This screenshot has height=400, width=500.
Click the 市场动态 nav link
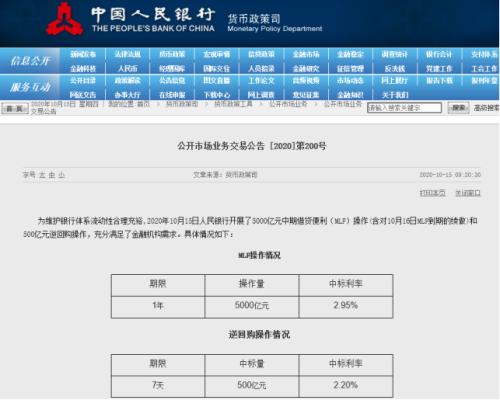[x=350, y=81]
